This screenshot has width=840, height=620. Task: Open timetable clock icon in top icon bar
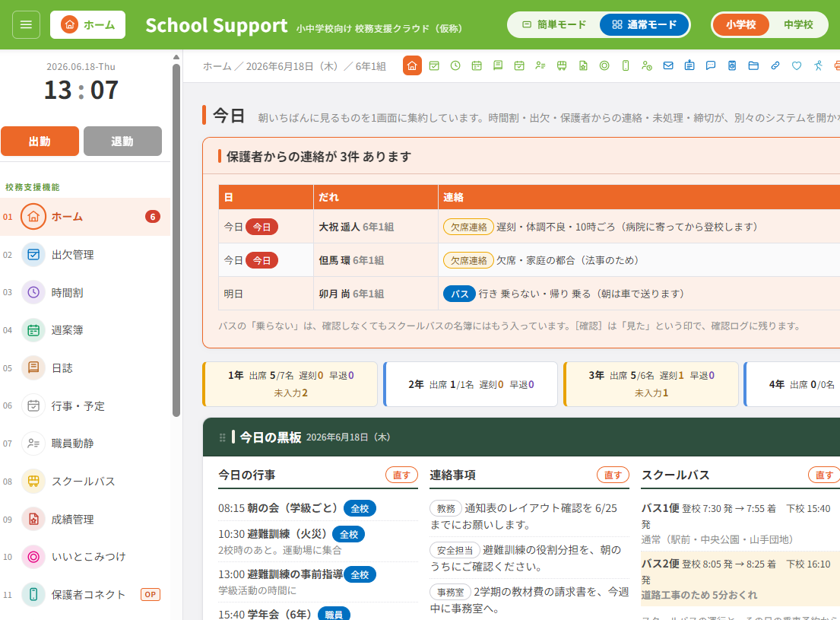click(x=455, y=65)
